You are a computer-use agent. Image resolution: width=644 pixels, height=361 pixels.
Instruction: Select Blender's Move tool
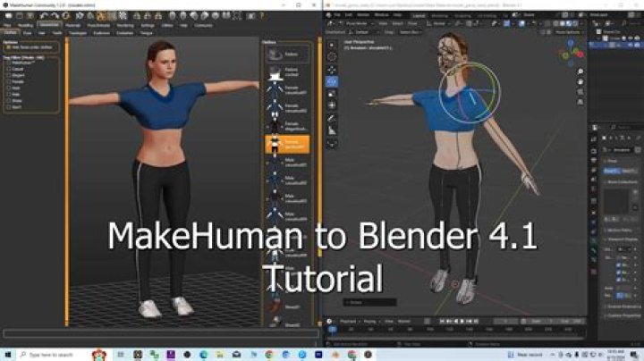332,70
